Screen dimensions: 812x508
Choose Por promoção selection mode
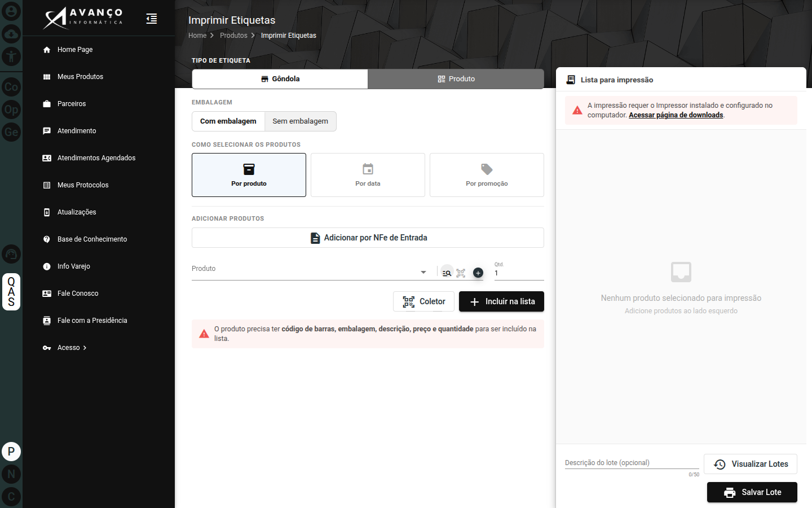[487, 175]
